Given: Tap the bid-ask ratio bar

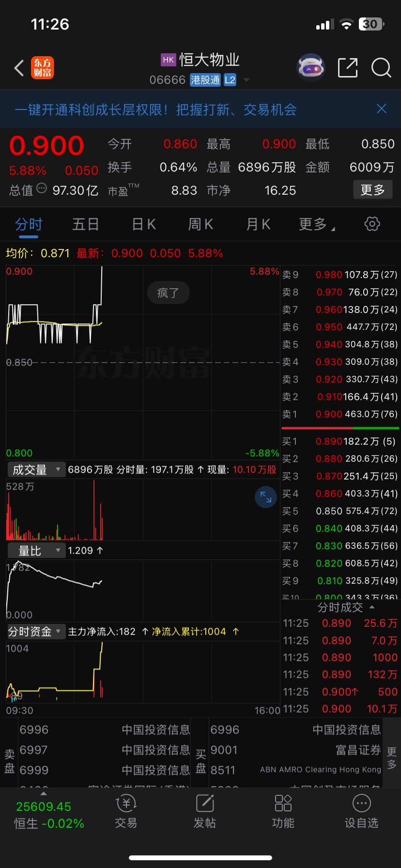Looking at the screenshot, I should (x=340, y=428).
